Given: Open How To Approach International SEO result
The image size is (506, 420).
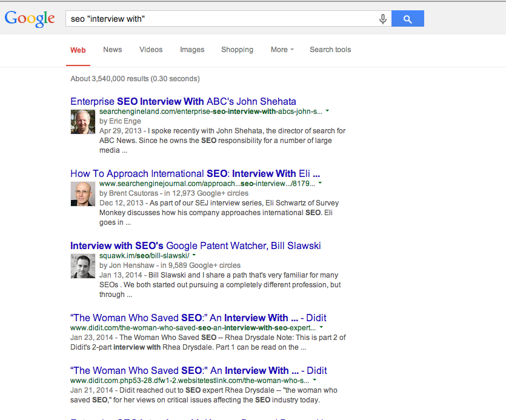Looking at the screenshot, I should click(195, 174).
